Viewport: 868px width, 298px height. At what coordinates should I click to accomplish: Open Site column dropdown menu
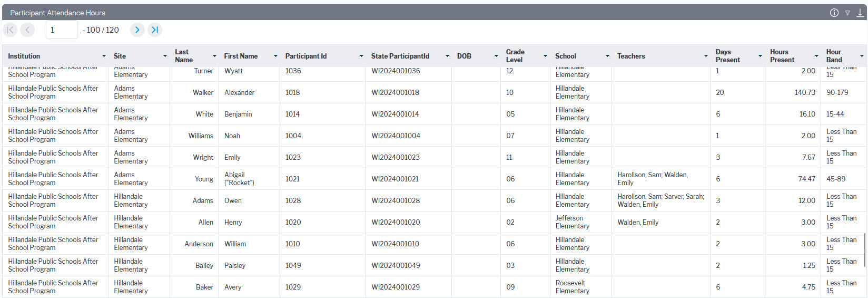coord(165,56)
